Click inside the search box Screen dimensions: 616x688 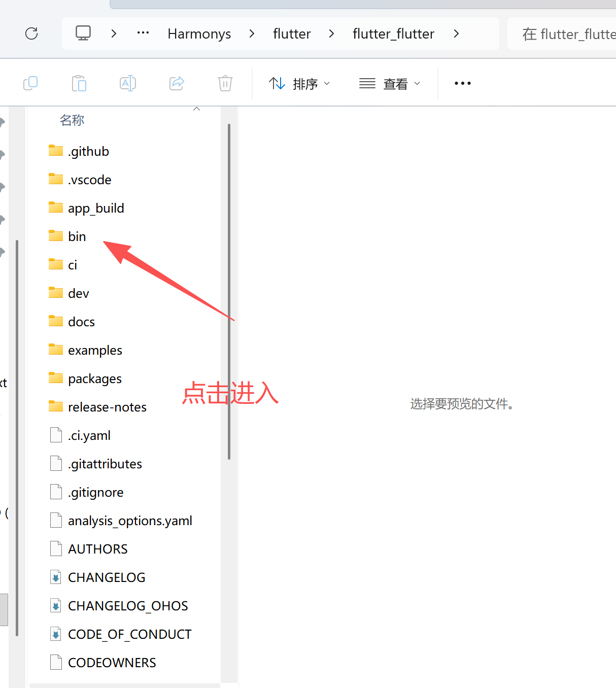pyautogui.click(x=568, y=33)
